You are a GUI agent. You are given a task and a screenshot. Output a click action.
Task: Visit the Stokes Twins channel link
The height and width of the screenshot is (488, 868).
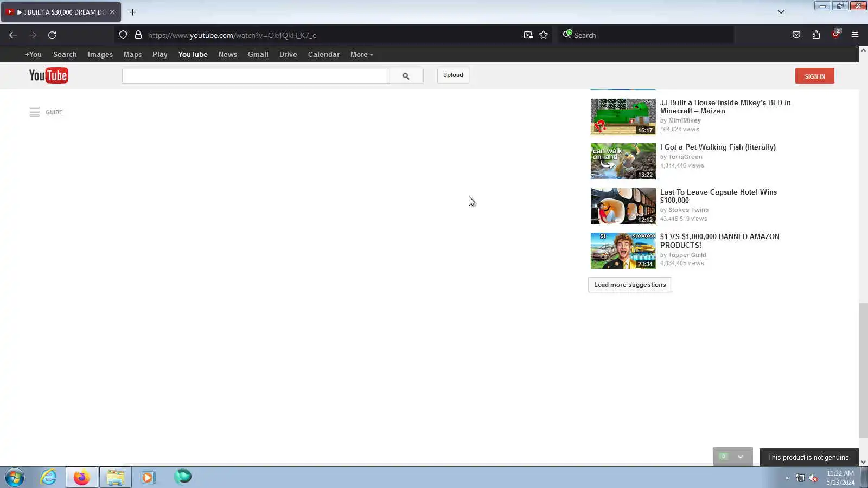point(688,210)
